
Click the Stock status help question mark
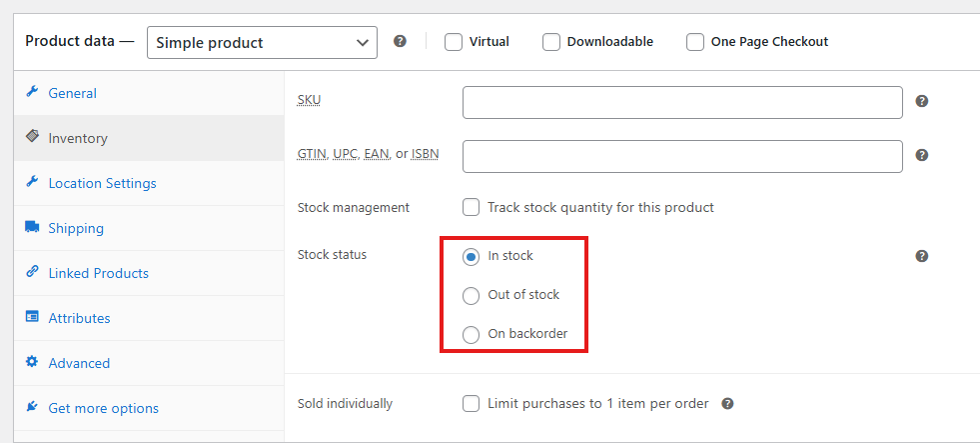tap(921, 256)
